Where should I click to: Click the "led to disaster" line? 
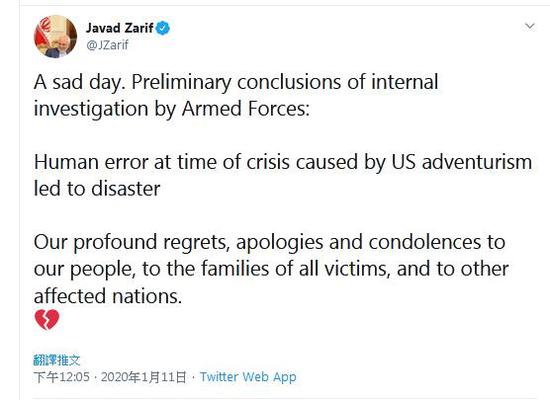97,189
